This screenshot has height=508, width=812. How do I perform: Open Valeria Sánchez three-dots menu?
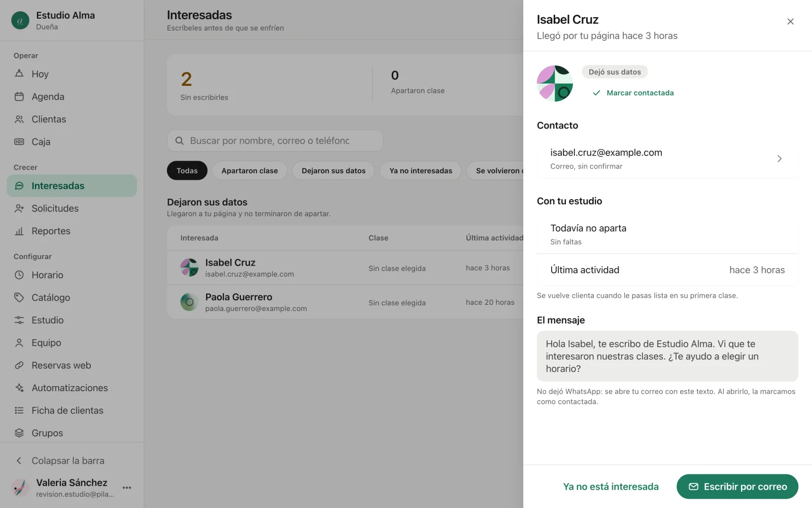click(x=127, y=488)
